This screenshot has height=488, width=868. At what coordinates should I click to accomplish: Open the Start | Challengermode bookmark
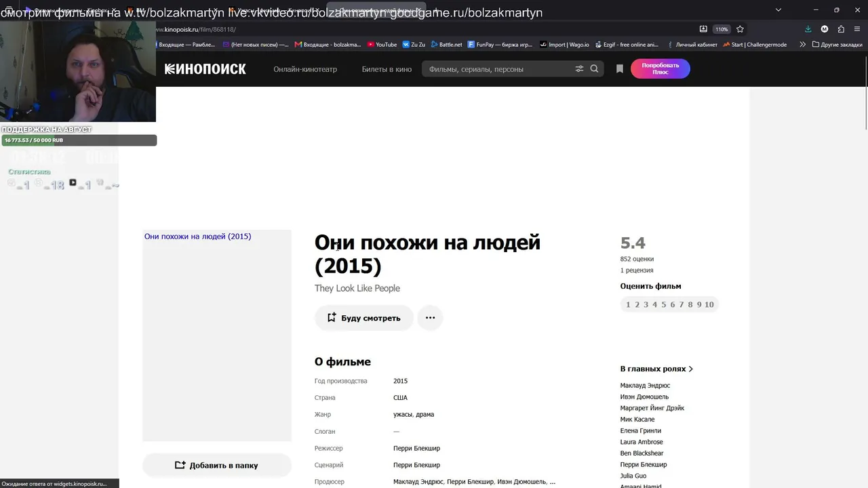click(x=755, y=45)
